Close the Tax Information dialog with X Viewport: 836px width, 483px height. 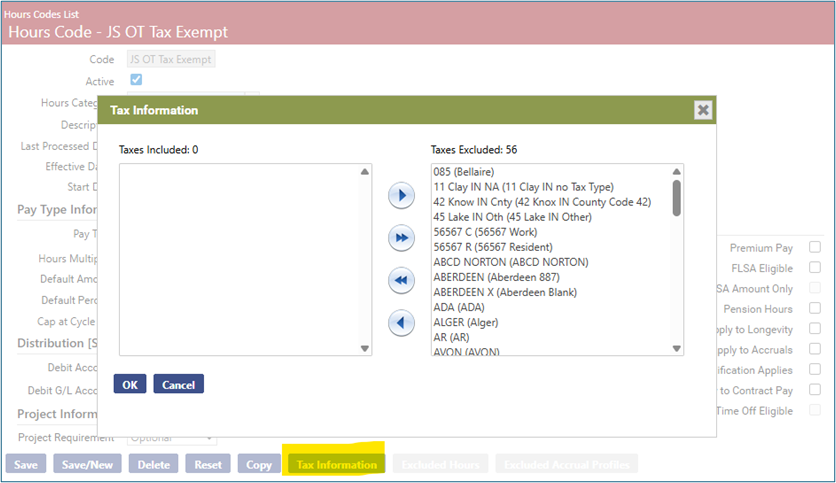(703, 110)
